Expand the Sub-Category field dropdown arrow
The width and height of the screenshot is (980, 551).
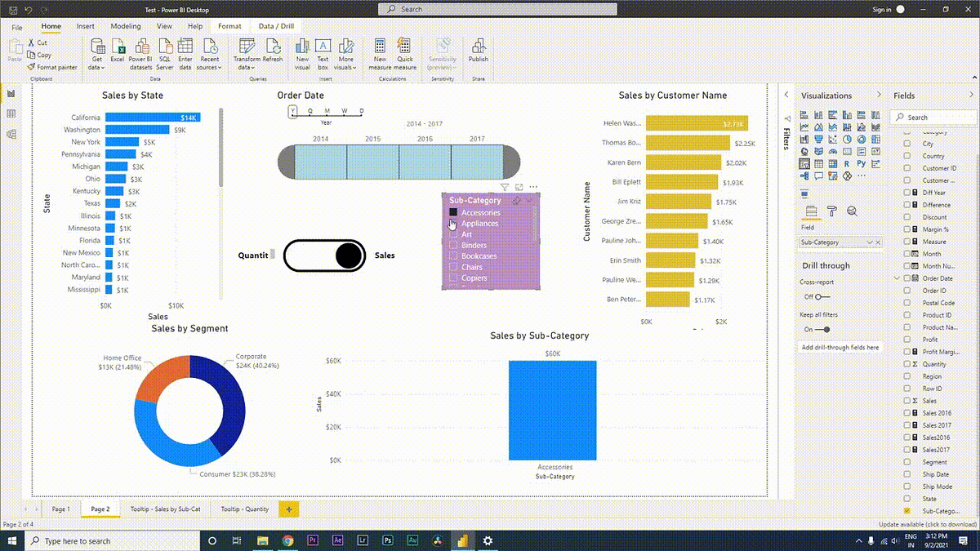[x=870, y=242]
